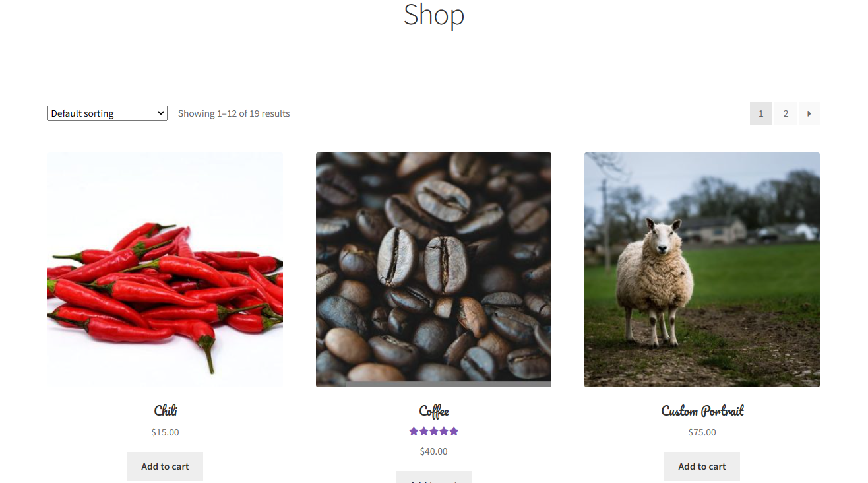Image resolution: width=868 pixels, height=483 pixels.
Task: Open the sheep Custom Portrait image
Action: (702, 270)
